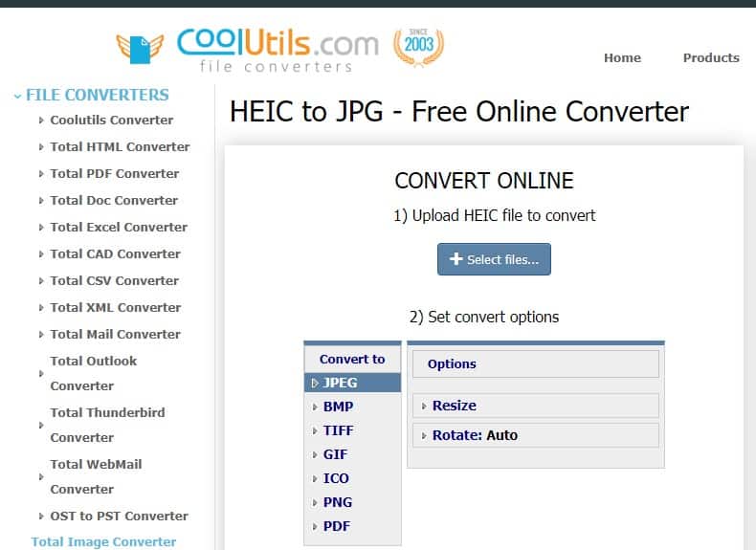Click the CoolUtils winged document logo icon

[x=140, y=49]
